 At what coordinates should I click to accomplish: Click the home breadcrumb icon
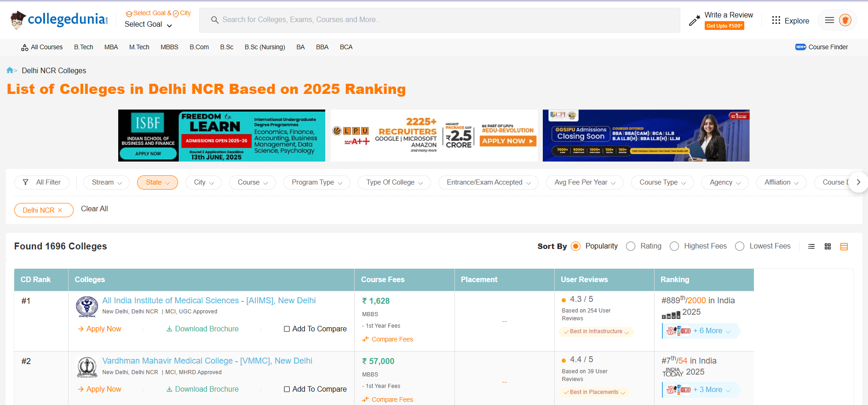point(10,70)
